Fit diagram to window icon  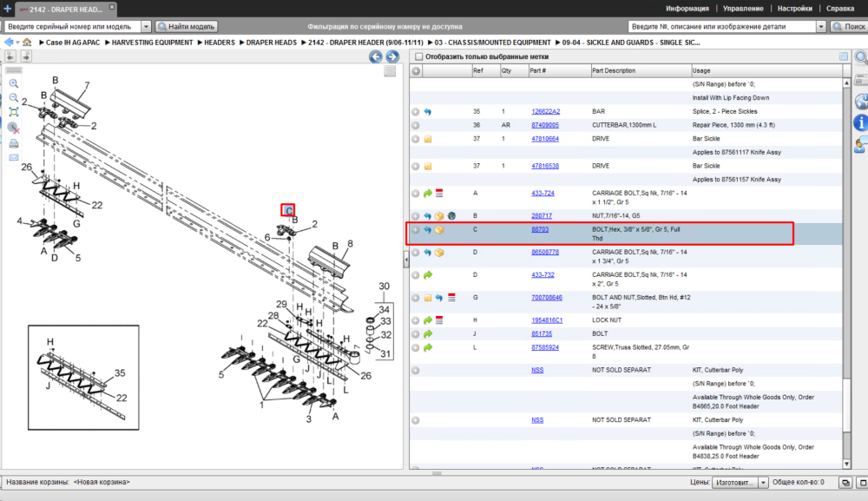coord(14,112)
